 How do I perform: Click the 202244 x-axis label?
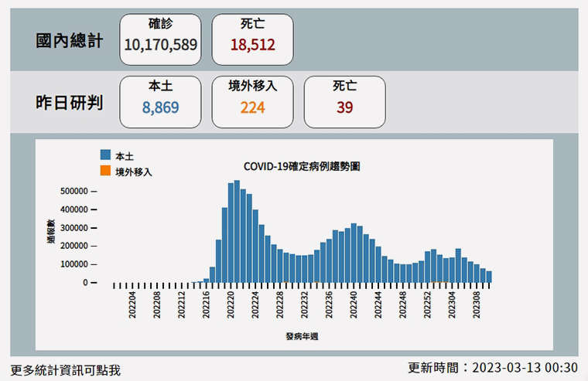tap(378, 305)
